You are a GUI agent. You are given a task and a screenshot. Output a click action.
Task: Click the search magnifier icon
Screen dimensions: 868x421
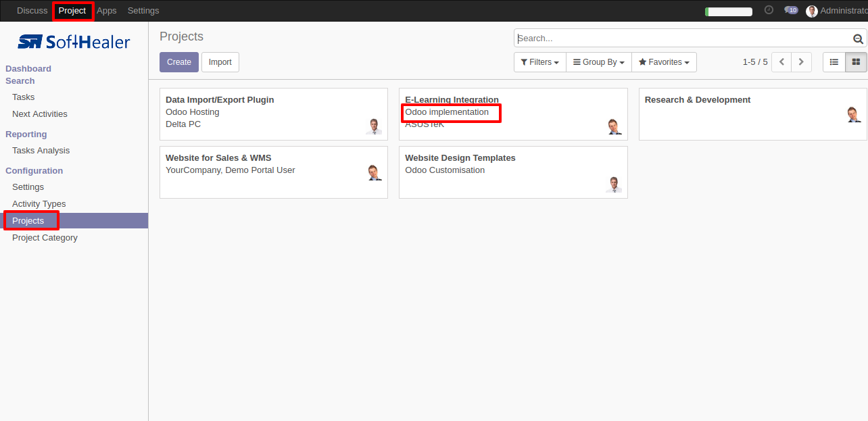point(858,39)
